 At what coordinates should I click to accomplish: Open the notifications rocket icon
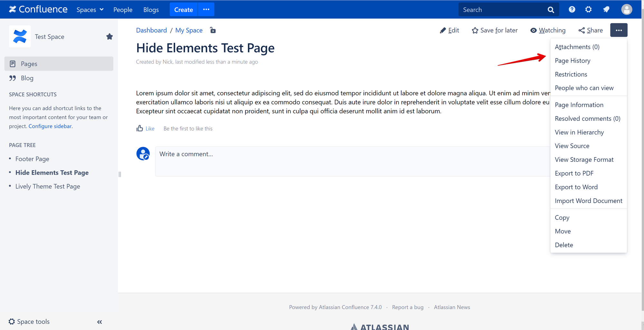606,9
